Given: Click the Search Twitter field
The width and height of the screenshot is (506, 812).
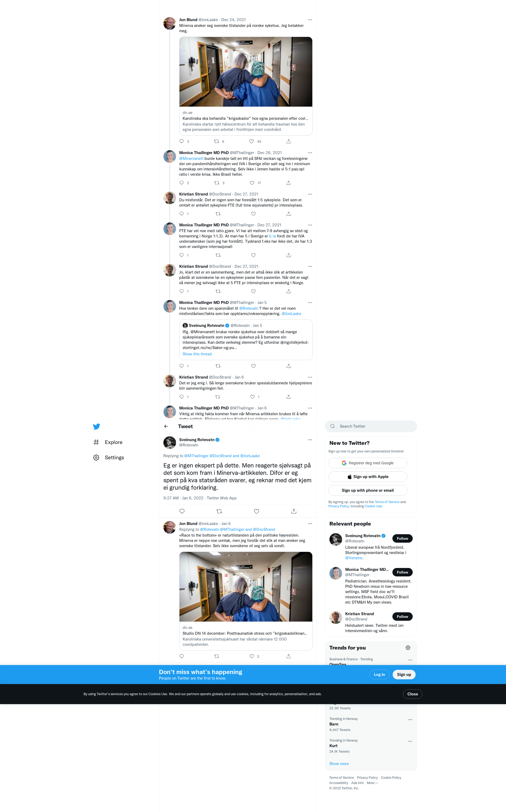Looking at the screenshot, I should coord(371,426).
